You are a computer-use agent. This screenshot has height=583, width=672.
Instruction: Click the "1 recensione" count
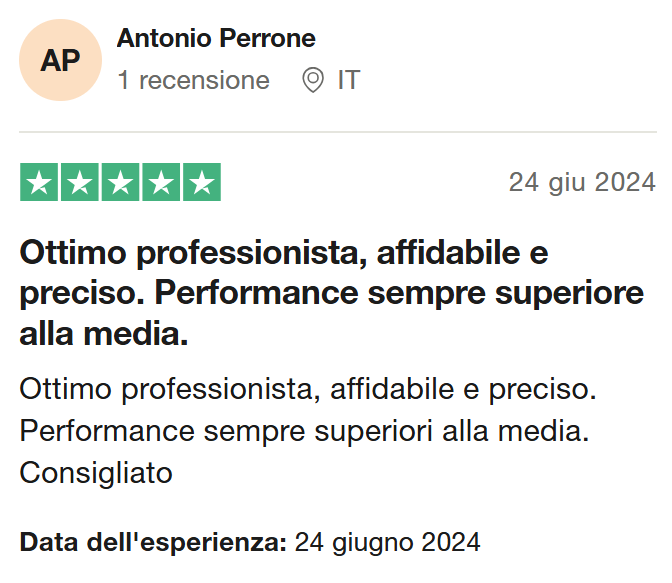[x=193, y=80]
